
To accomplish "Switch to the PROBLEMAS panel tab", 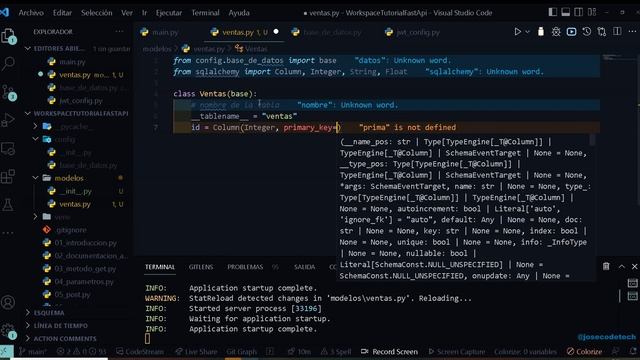I will coord(245,267).
